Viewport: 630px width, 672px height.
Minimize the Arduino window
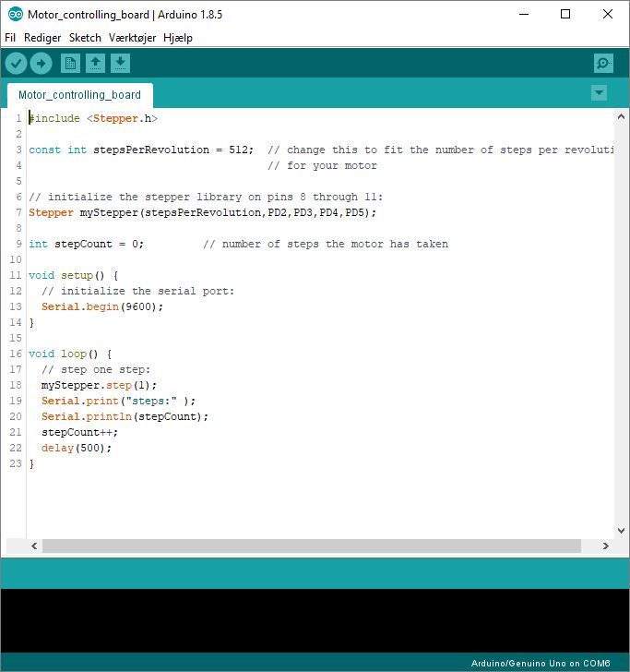(x=524, y=14)
